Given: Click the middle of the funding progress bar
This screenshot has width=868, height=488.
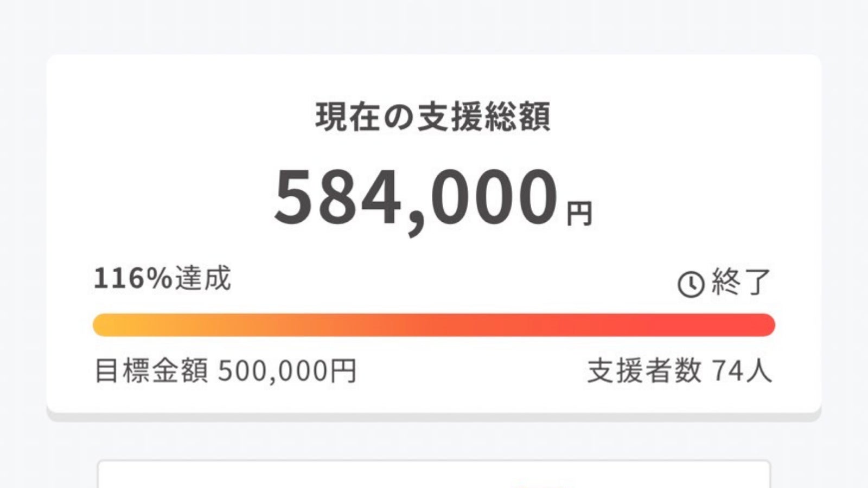Looking at the screenshot, I should pyautogui.click(x=434, y=325).
